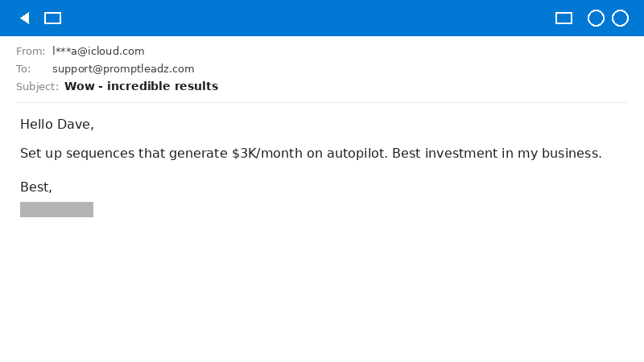Click blank area below the signature
The image size is (644, 362).
click(322, 290)
